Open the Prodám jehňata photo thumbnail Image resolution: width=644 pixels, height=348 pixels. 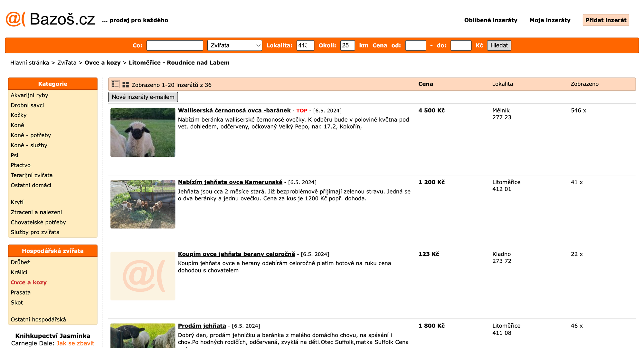pos(143,335)
